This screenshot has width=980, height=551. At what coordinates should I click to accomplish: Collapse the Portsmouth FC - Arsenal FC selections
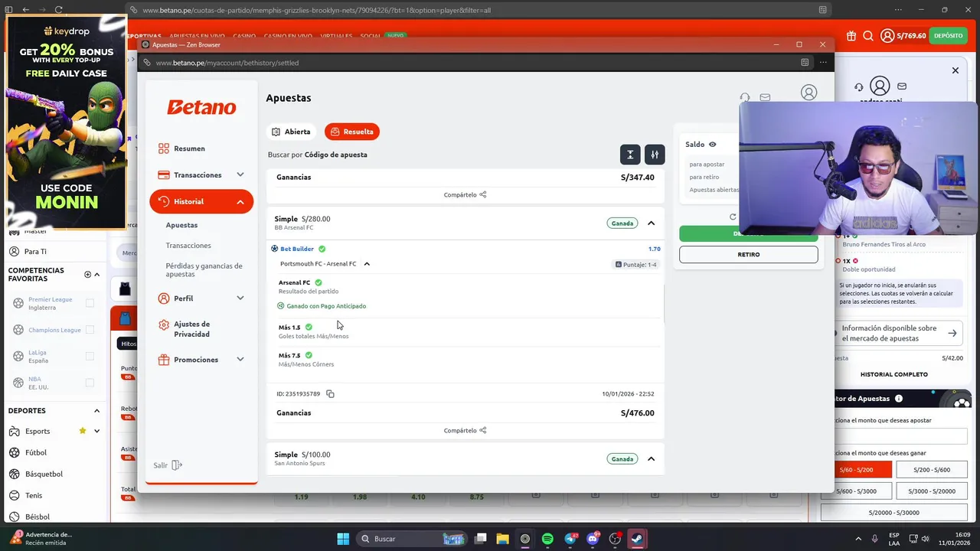[x=367, y=264]
